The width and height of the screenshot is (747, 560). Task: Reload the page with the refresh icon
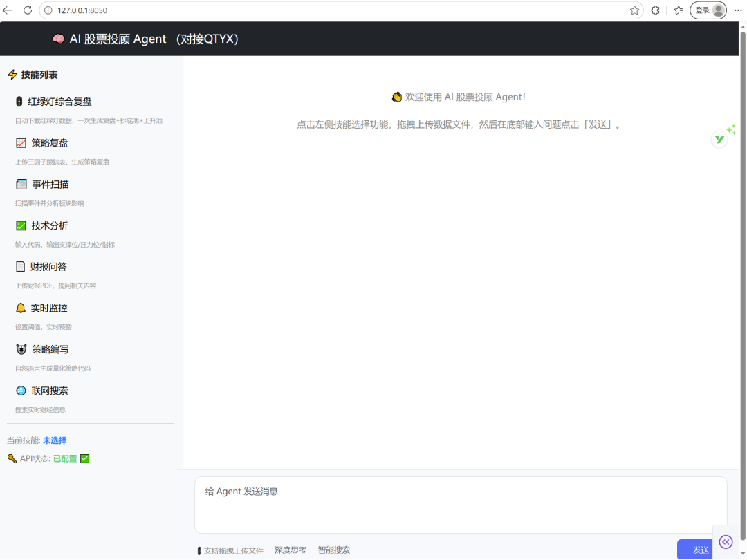coord(28,10)
